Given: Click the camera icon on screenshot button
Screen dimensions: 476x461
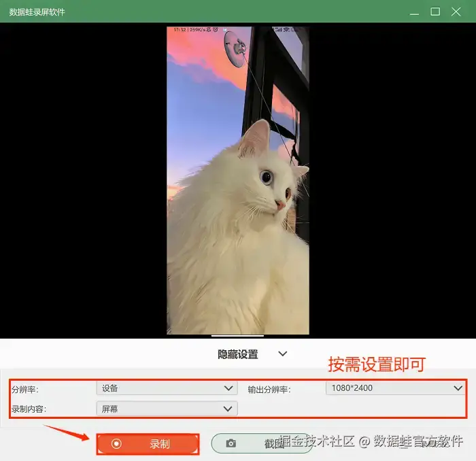Looking at the screenshot, I should (x=231, y=443).
